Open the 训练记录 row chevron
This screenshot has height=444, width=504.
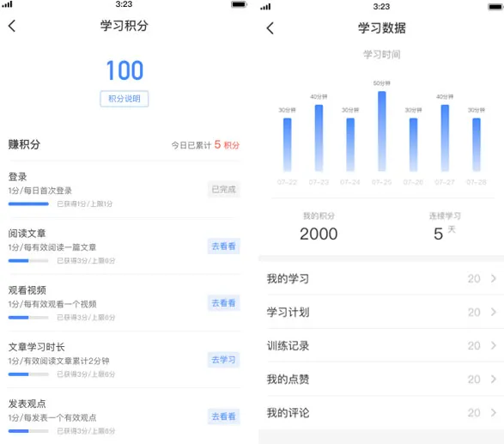tap(494, 345)
